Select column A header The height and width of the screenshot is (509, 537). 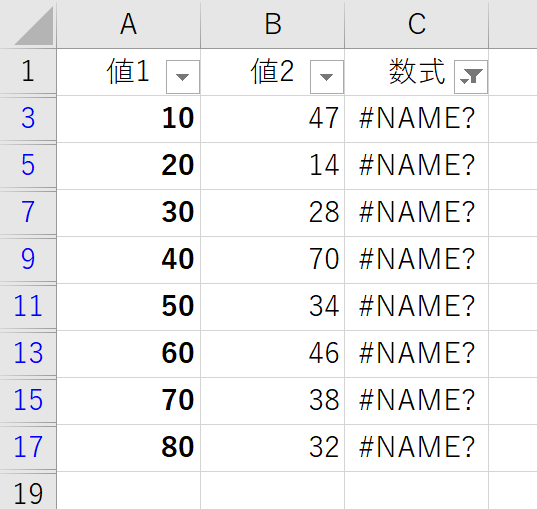pyautogui.click(x=128, y=24)
